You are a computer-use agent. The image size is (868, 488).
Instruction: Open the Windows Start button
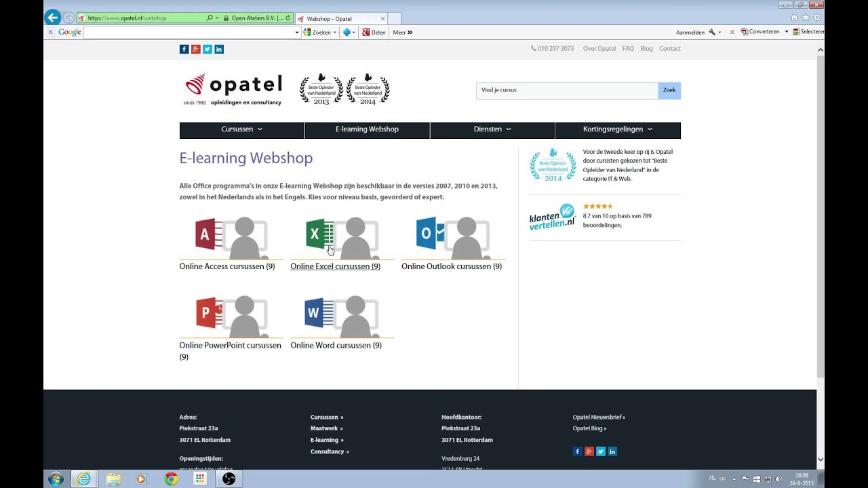point(56,479)
